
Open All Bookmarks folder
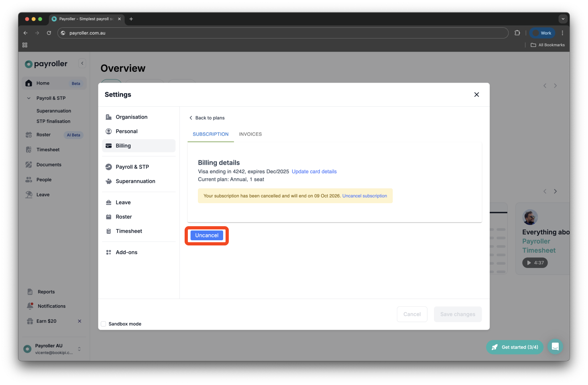point(547,45)
